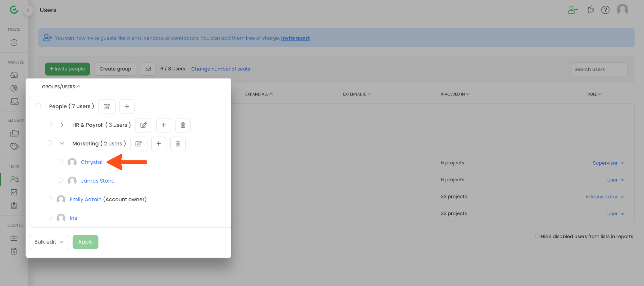Add a member to the Marketing group
The width and height of the screenshot is (644, 286).
(159, 144)
